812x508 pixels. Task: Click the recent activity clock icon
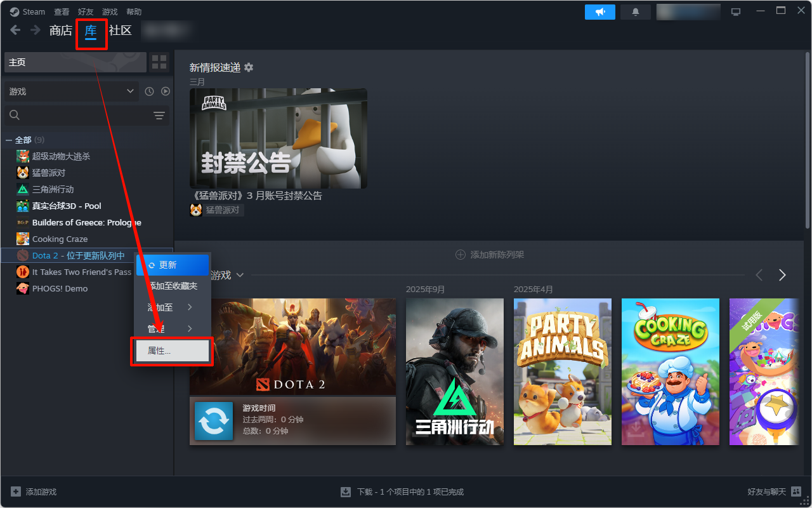pos(149,91)
